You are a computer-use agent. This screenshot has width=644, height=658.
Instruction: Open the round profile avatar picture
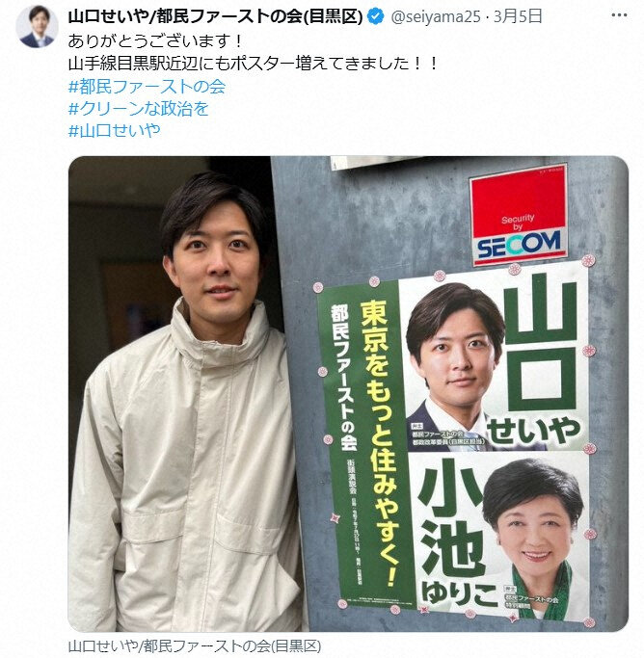(x=37, y=27)
